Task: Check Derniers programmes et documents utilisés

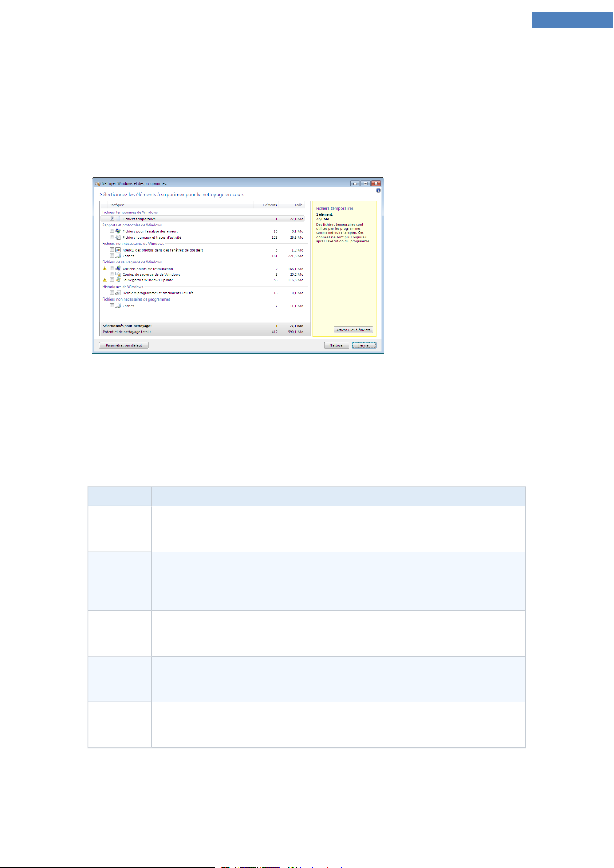Action: click(112, 293)
